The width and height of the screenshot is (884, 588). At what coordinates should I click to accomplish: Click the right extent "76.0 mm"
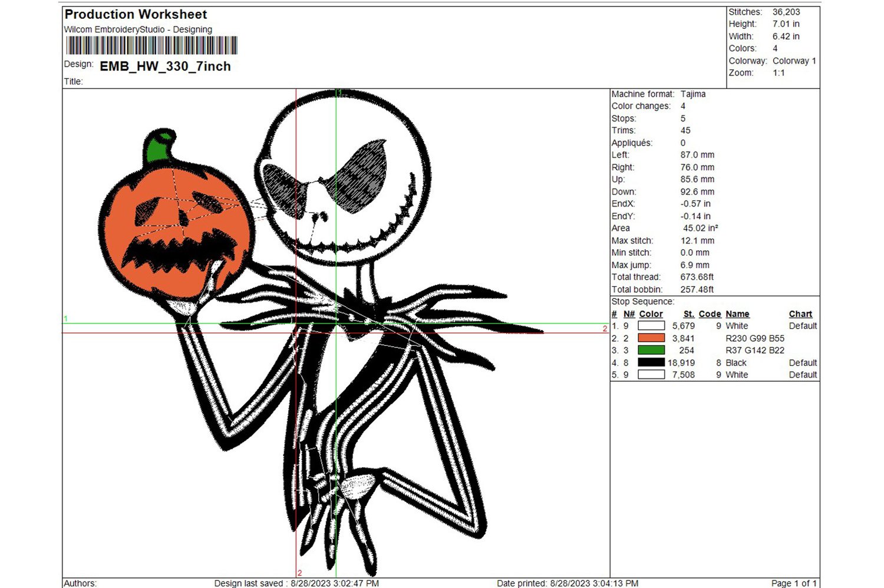coord(697,167)
